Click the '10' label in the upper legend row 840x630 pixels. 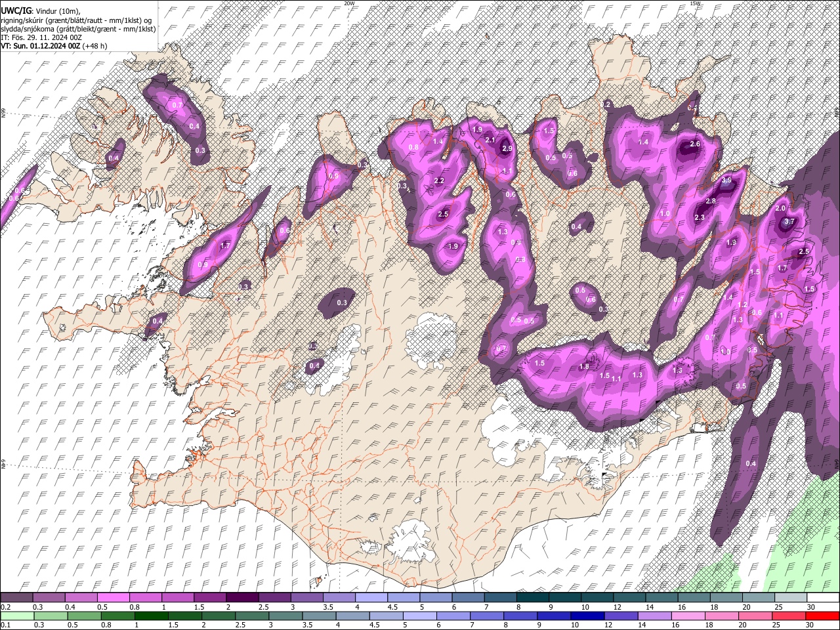tap(585, 607)
